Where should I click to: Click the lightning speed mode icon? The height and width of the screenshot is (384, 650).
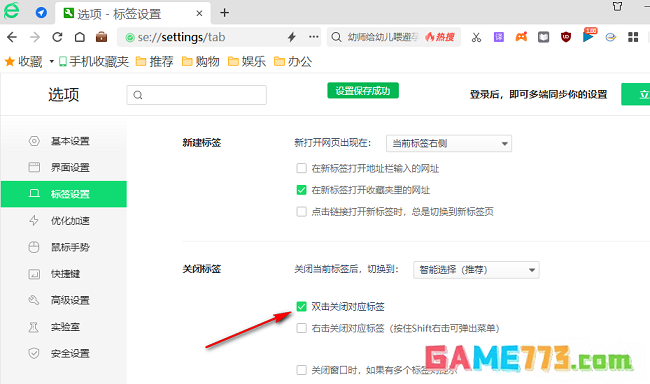(x=292, y=37)
